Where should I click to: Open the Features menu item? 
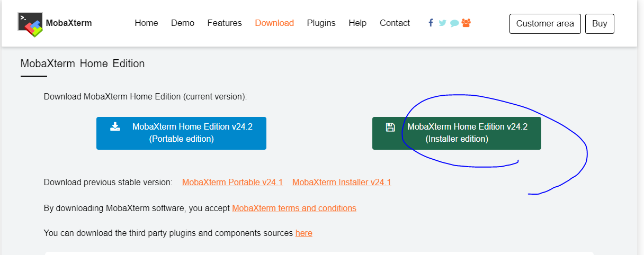[225, 23]
